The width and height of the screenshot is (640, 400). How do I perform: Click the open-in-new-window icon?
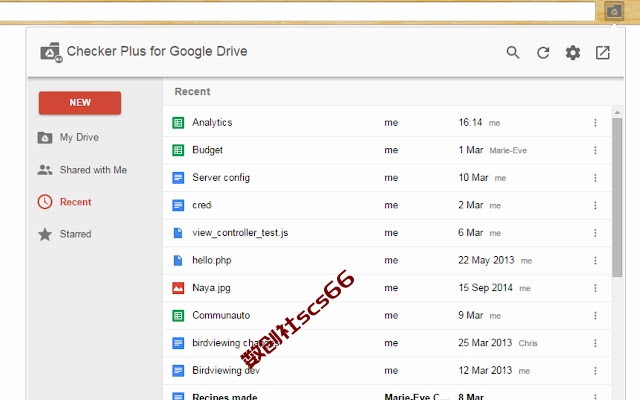pyautogui.click(x=602, y=53)
